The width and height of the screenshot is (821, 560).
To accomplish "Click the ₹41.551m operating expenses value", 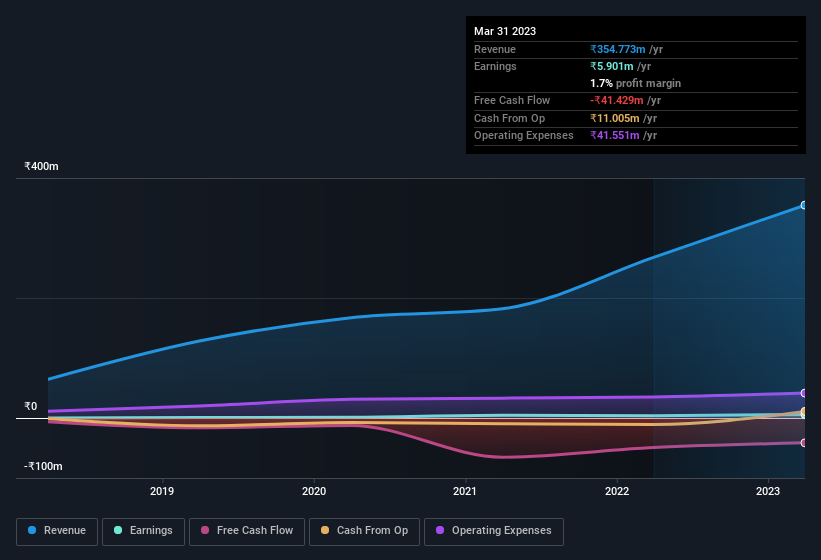I will [615, 135].
